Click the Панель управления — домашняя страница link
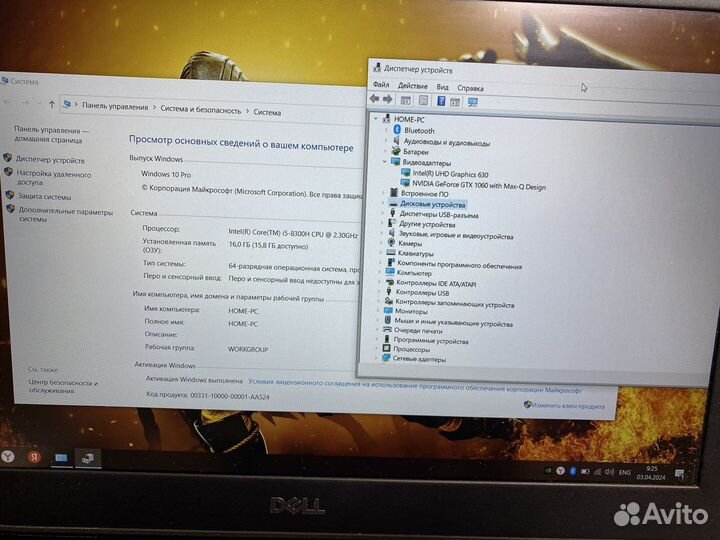 pos(51,135)
